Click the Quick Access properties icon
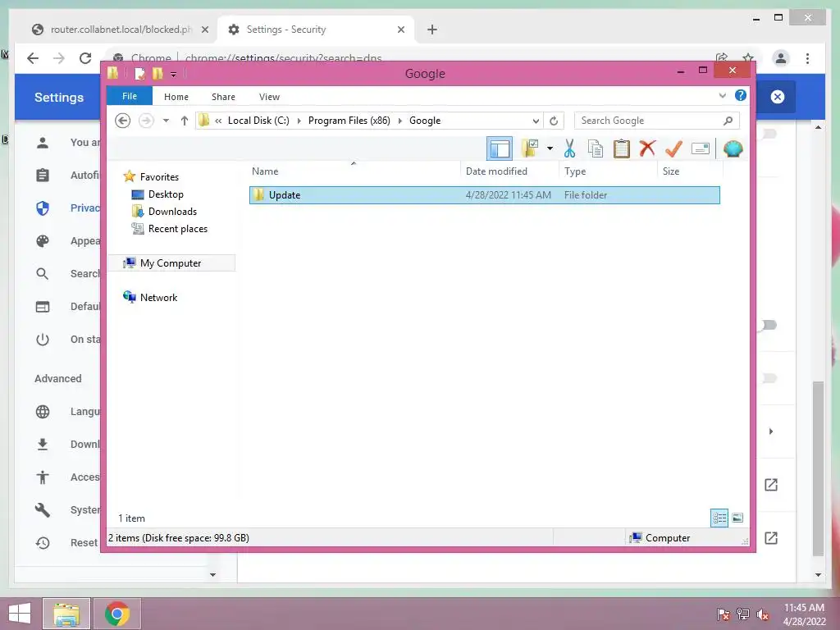Image resolution: width=840 pixels, height=630 pixels. coord(139,73)
